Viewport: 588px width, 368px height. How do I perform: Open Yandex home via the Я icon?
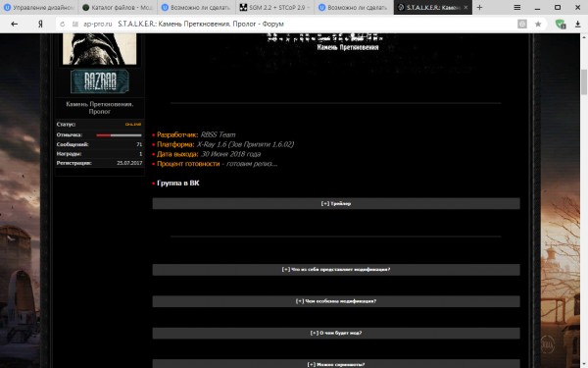(x=40, y=24)
